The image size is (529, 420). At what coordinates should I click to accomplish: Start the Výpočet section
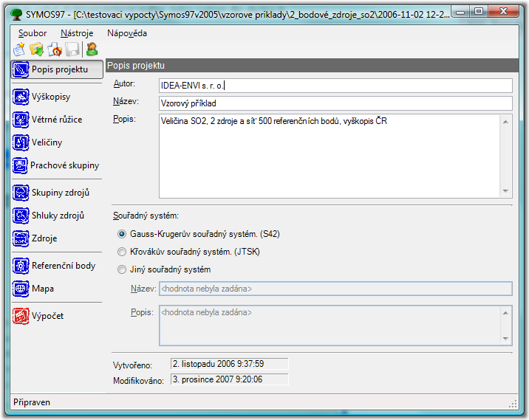coord(38,316)
